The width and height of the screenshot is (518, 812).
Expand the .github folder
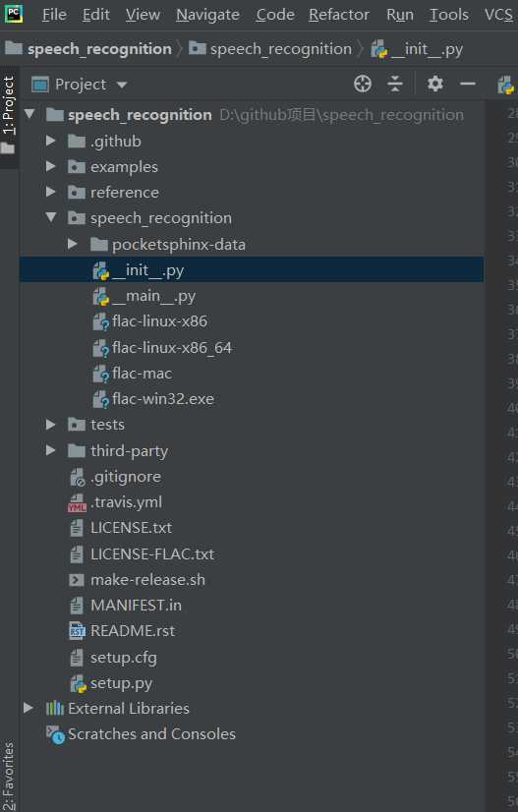tap(51, 141)
